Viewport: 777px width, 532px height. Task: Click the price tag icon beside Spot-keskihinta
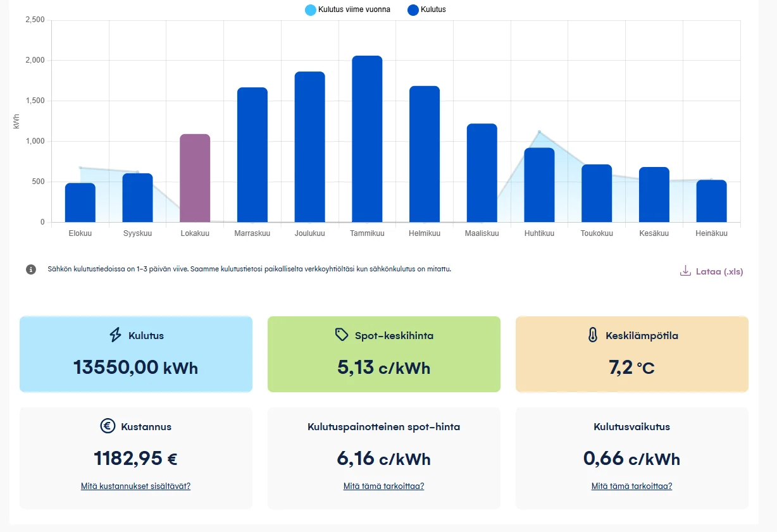click(x=342, y=335)
